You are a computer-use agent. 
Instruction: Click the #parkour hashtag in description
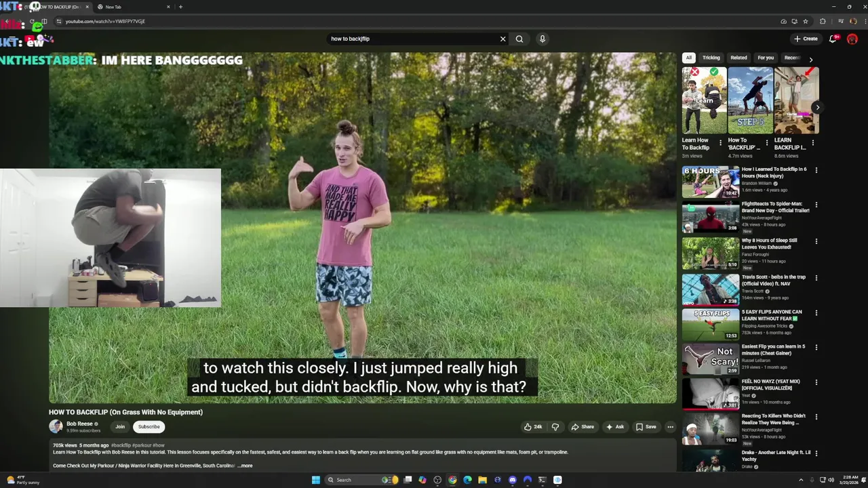click(x=142, y=445)
